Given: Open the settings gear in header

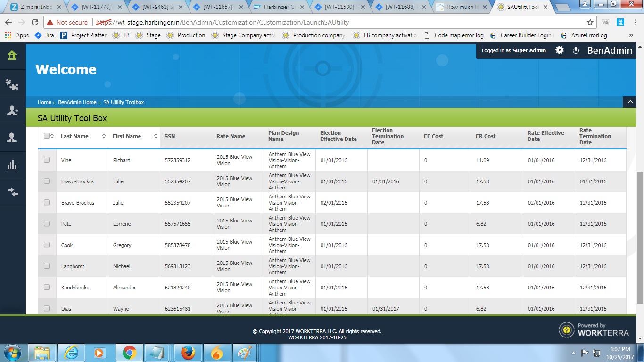Looking at the screenshot, I should [x=560, y=50].
